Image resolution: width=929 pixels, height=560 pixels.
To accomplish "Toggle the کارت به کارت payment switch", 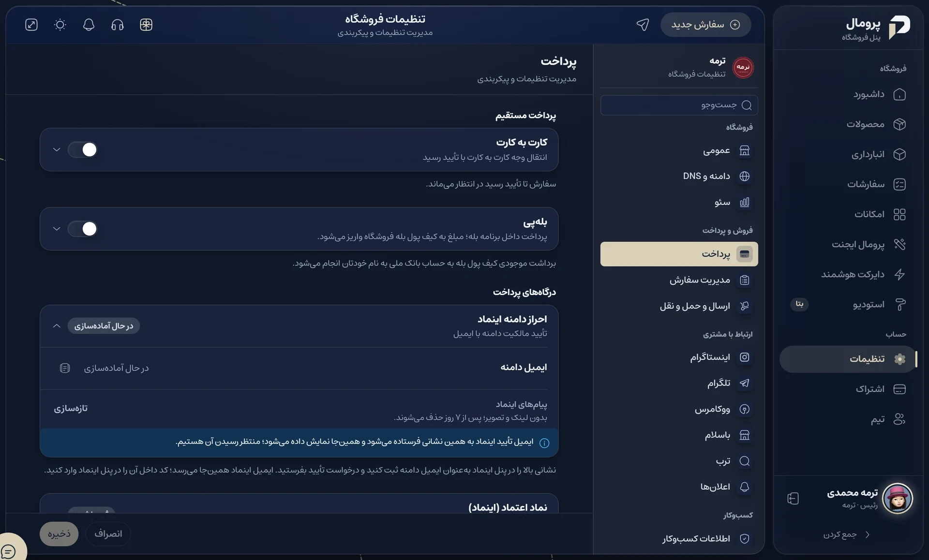I will [x=83, y=150].
